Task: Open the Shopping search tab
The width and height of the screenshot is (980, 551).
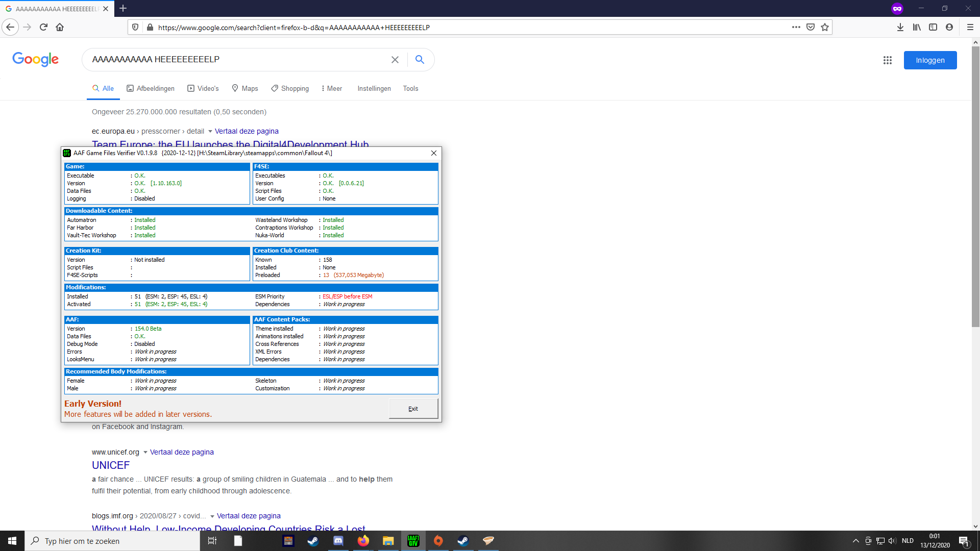Action: point(290,88)
